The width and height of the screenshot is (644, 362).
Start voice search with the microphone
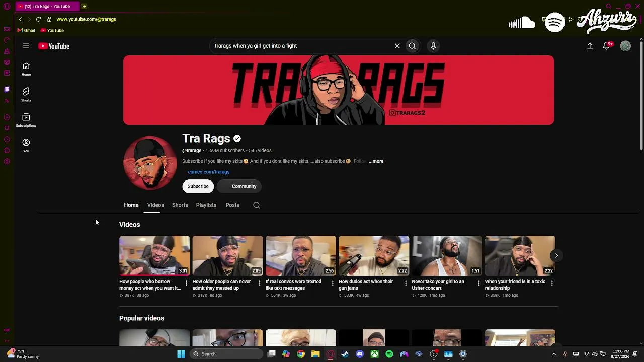tap(433, 46)
